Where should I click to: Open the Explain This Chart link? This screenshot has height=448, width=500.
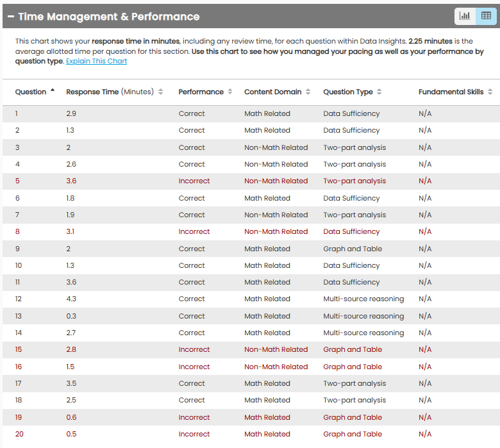(x=96, y=62)
